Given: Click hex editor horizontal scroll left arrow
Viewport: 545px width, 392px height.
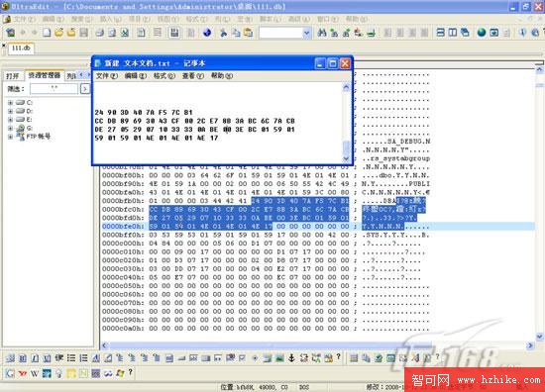Looking at the screenshot, I should pos(104,345).
